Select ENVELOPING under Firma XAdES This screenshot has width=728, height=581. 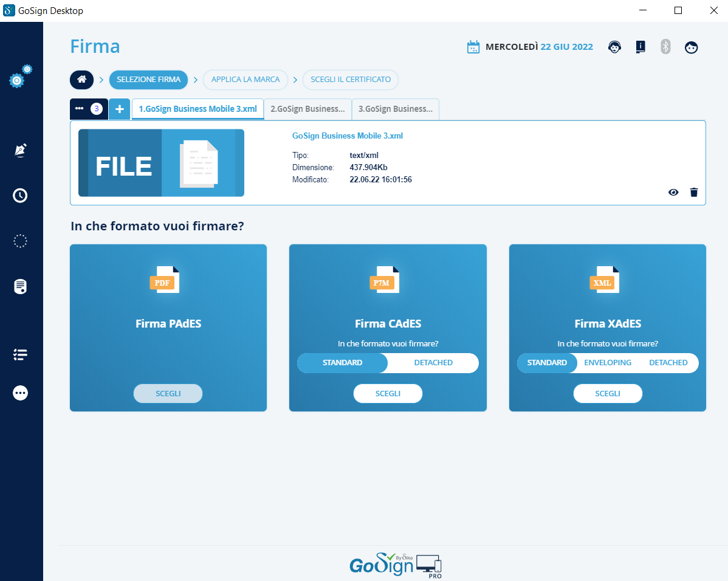tap(607, 363)
